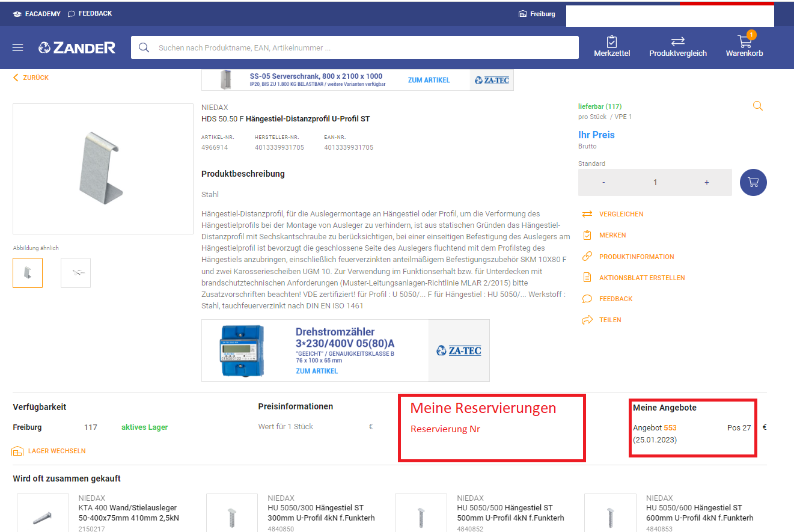This screenshot has width=794, height=532.
Task: Go to the Zander logo homepage
Action: coord(77,47)
